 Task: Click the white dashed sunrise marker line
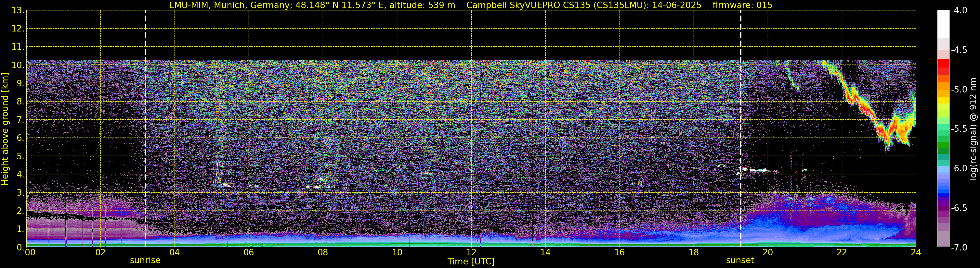145,129
